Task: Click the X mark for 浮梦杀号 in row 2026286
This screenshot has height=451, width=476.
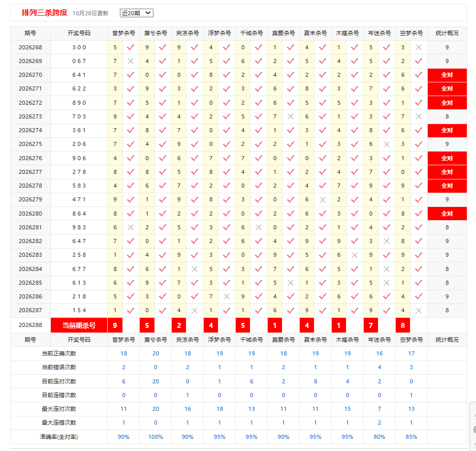Action: [227, 296]
